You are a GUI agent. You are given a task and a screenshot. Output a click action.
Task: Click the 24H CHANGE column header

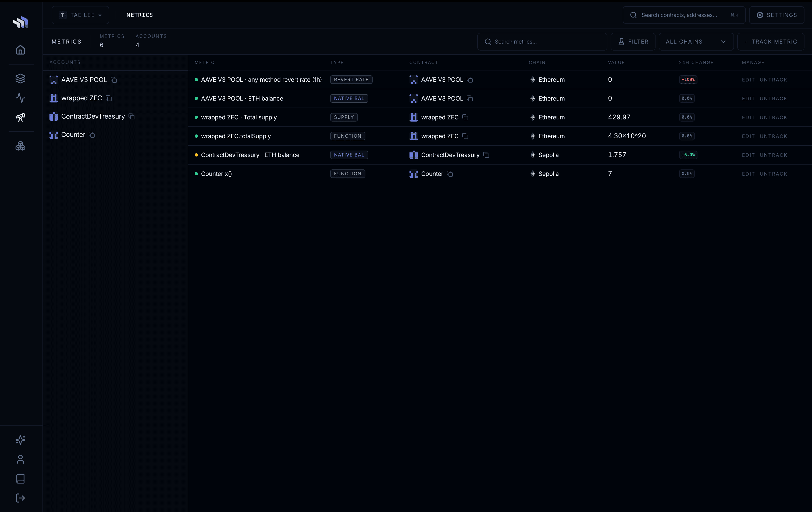tap(696, 62)
